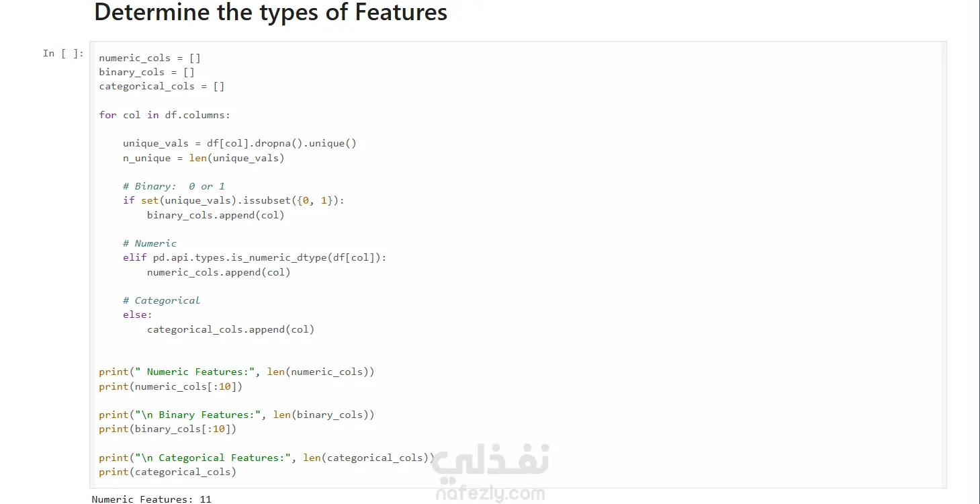Click the "# Categorical" comment

[x=162, y=300]
